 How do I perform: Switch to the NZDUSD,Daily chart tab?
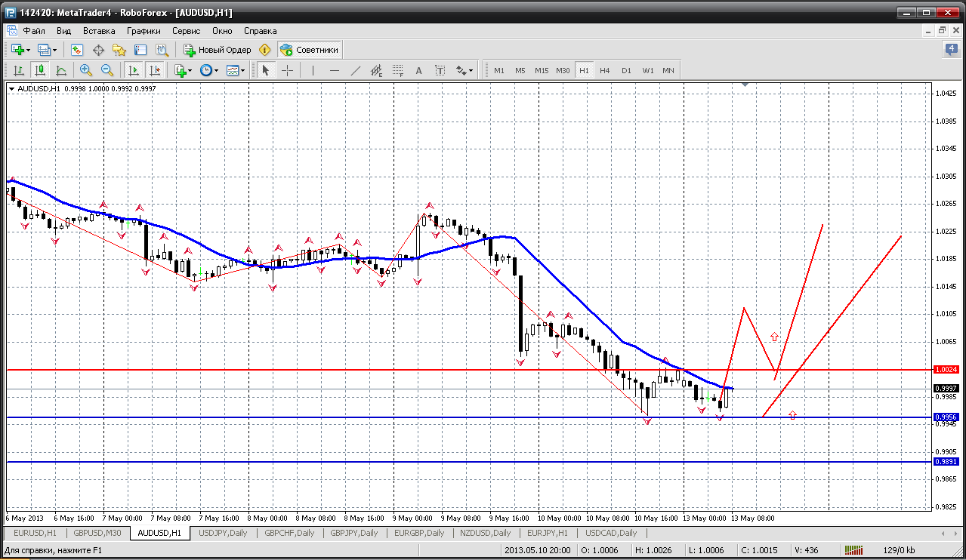pos(486,533)
